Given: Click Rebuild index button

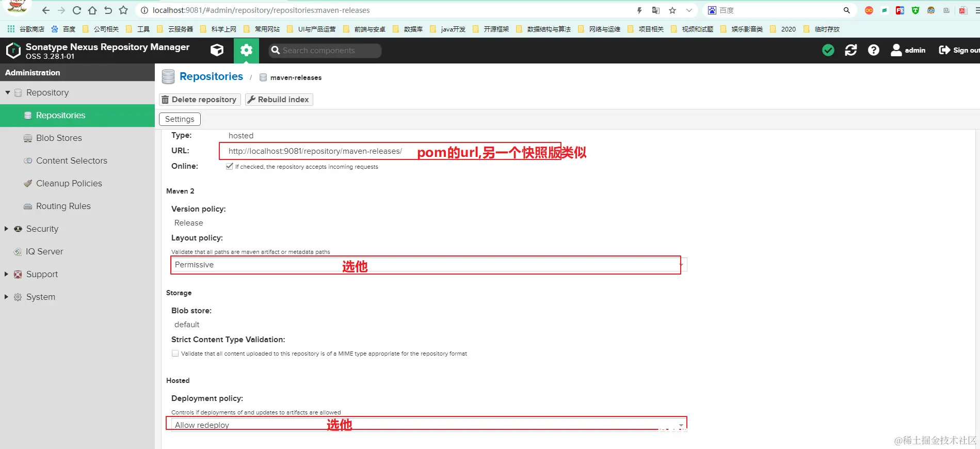Looking at the screenshot, I should click(279, 100).
